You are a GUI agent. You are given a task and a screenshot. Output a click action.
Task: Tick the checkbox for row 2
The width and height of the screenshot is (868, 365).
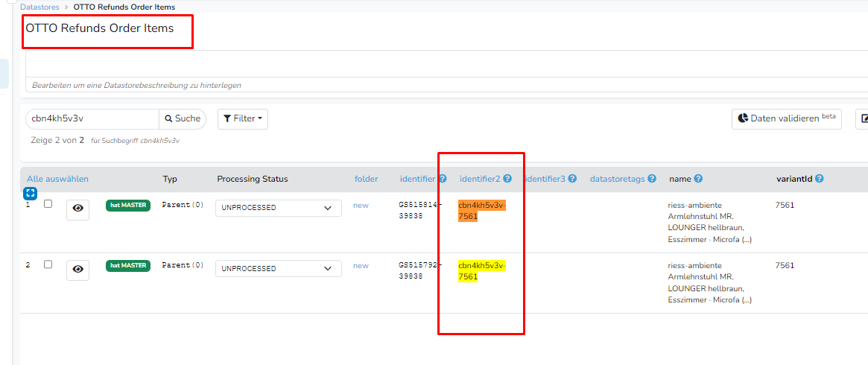click(48, 264)
